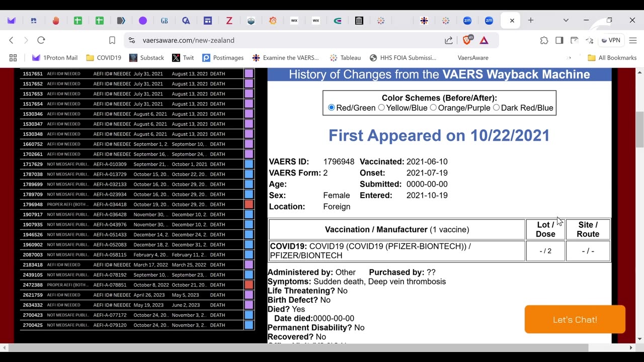Bookmark this page with the bookmark icon
This screenshot has width=644, height=362.
point(112,40)
